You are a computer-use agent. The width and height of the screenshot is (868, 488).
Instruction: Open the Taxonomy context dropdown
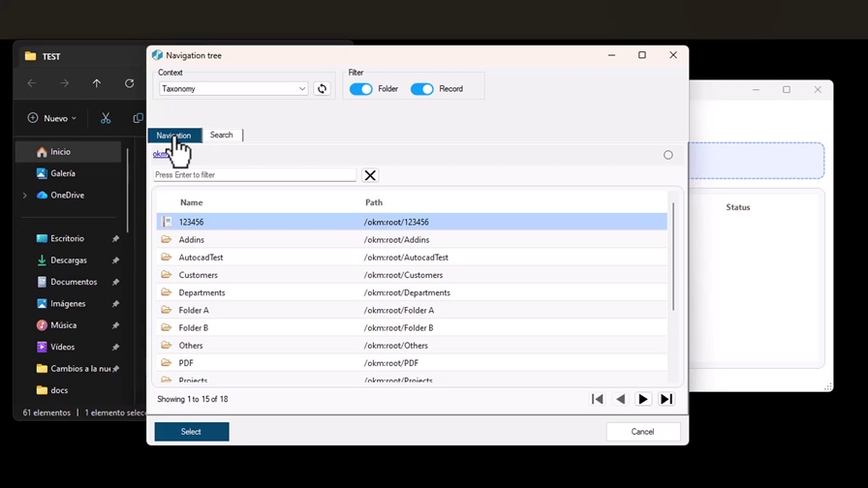click(233, 88)
